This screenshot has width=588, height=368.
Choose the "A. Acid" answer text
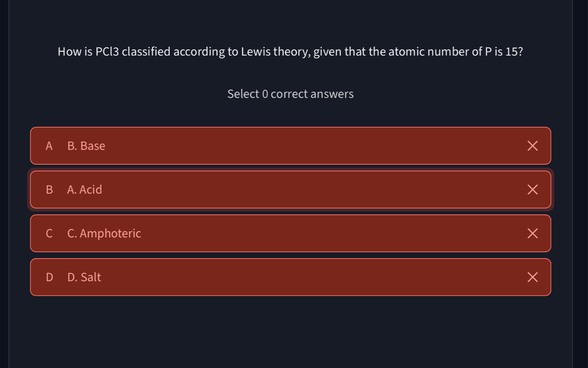point(85,190)
